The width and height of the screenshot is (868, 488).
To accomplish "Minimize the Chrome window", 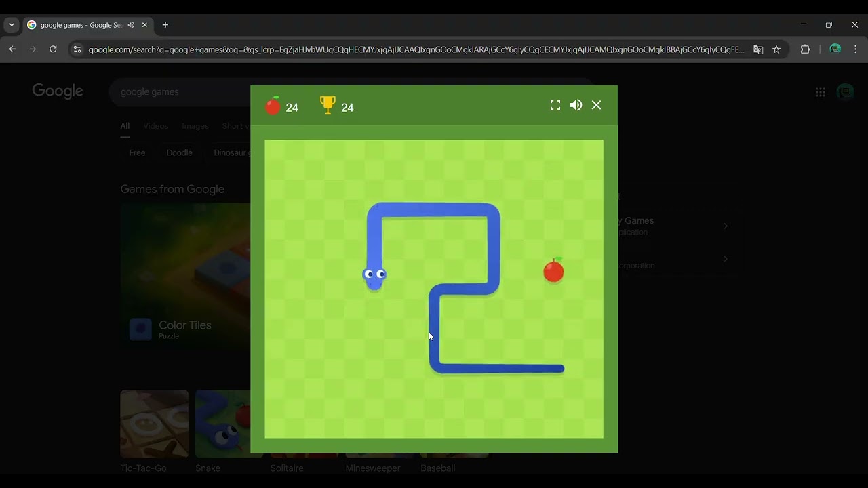I will (804, 25).
